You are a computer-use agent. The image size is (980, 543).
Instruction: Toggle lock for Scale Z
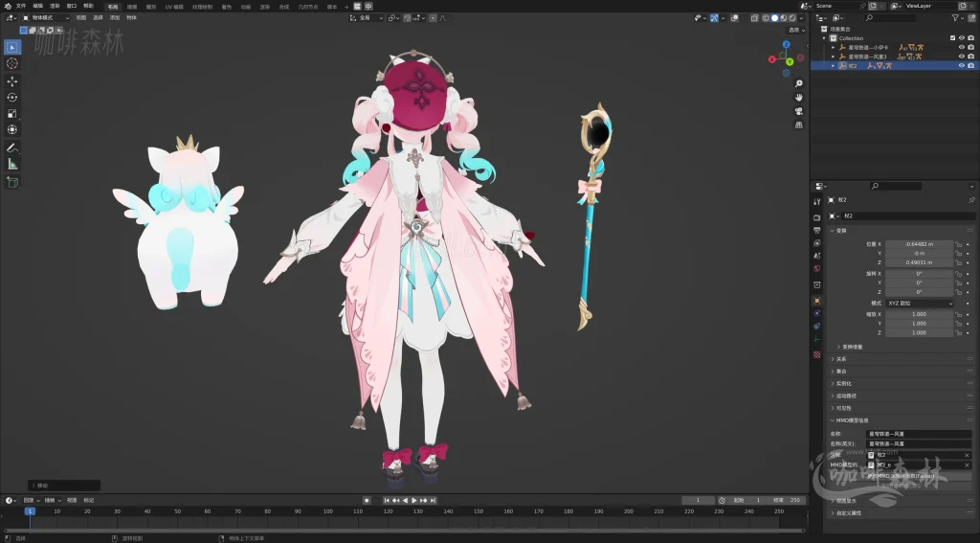coord(959,333)
